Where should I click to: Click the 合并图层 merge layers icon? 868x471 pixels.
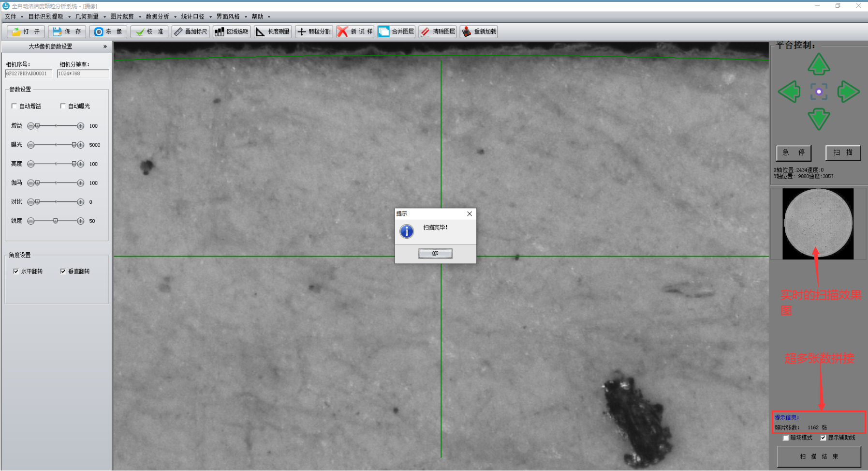tap(384, 32)
